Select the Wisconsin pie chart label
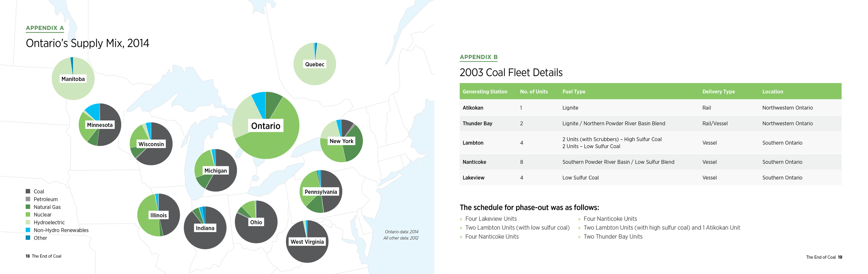868x274 pixels. [151, 144]
